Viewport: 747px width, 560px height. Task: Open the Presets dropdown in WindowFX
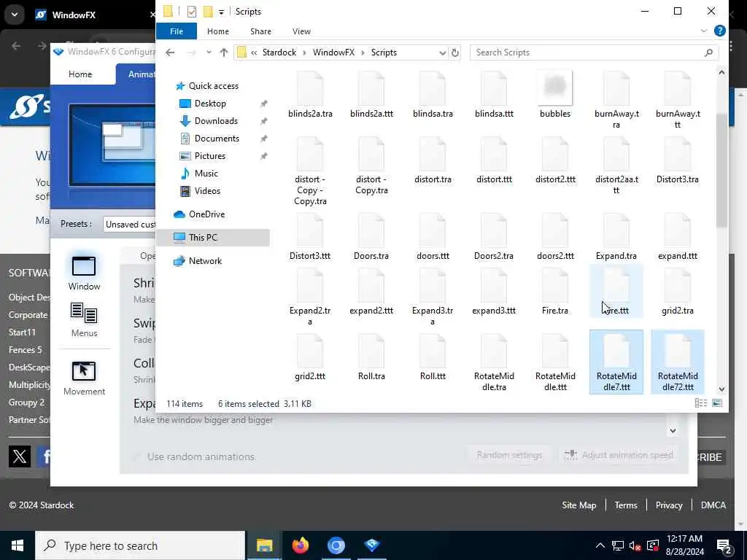pyautogui.click(x=129, y=225)
